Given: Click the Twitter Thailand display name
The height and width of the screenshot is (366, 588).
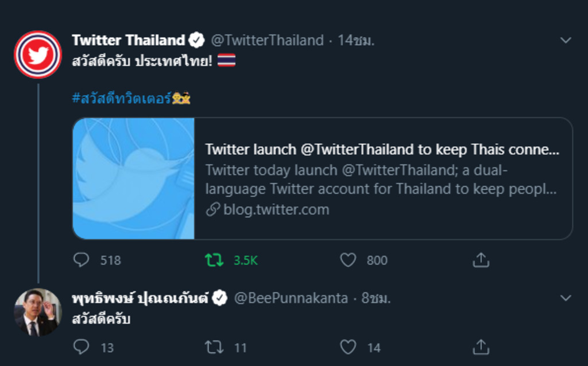Looking at the screenshot, I should 128,40.
